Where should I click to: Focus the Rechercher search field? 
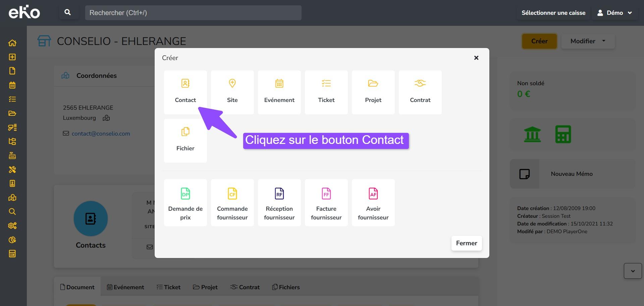coord(193,13)
